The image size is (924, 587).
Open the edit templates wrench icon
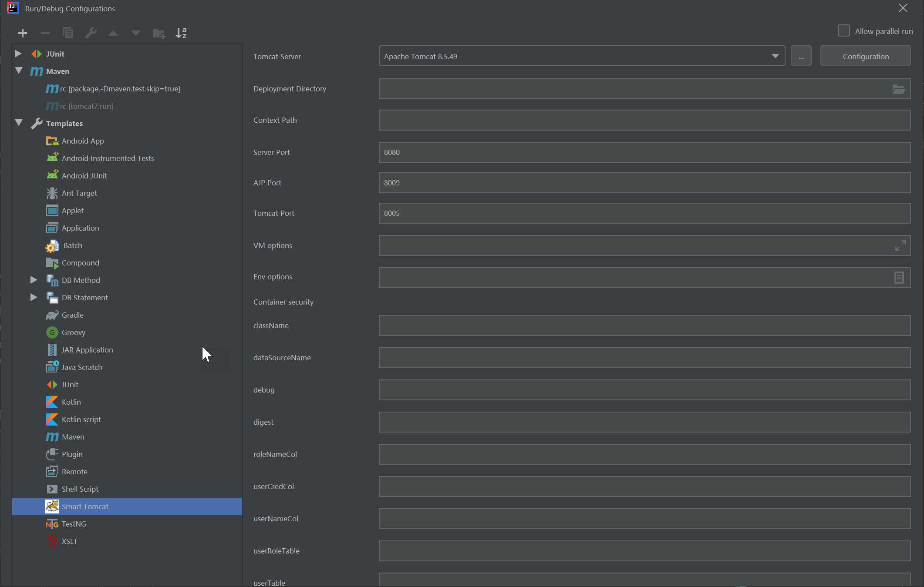click(91, 33)
